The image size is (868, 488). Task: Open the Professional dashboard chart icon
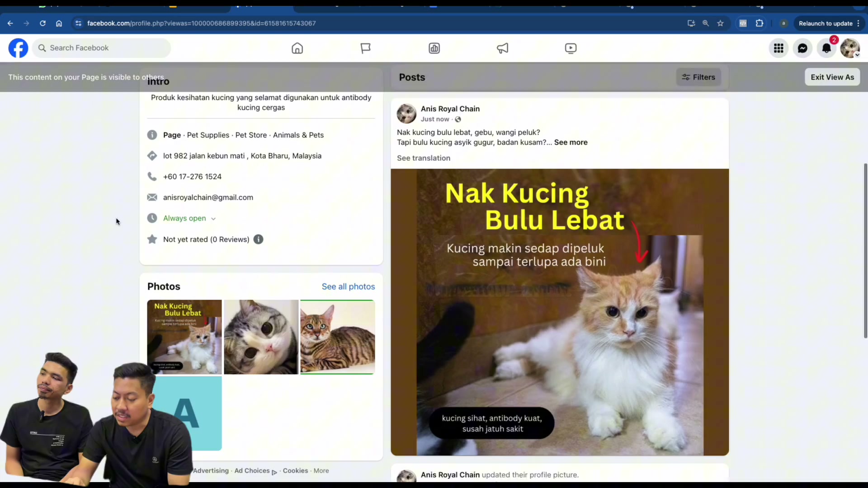click(434, 48)
